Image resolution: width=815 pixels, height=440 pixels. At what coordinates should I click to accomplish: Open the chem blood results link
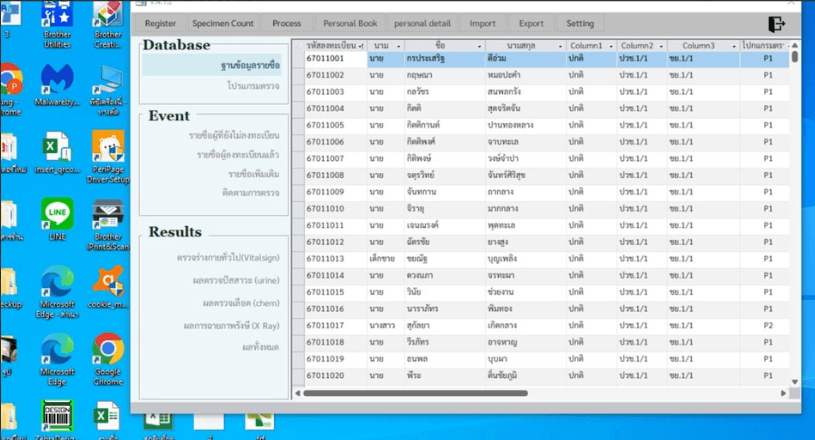click(241, 303)
